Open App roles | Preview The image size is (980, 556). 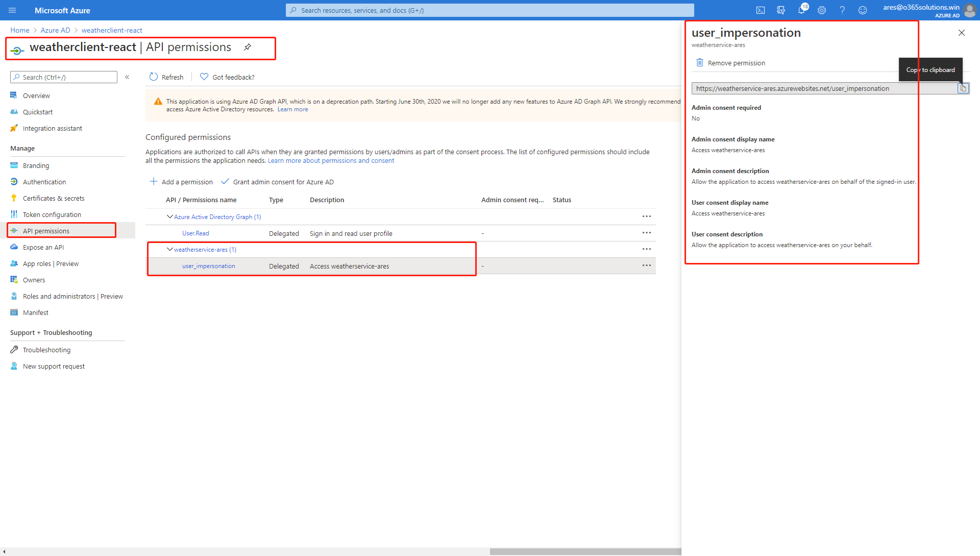(x=51, y=263)
